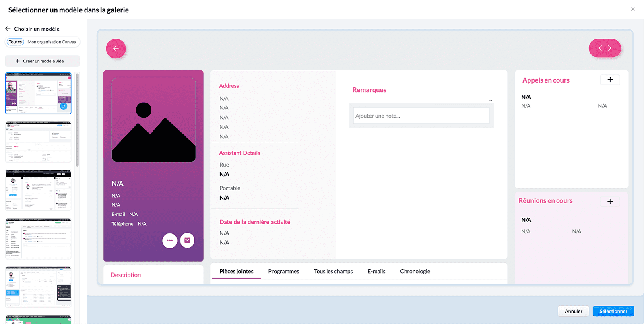
Task: Open the Chronologie tab
Action: click(x=415, y=271)
